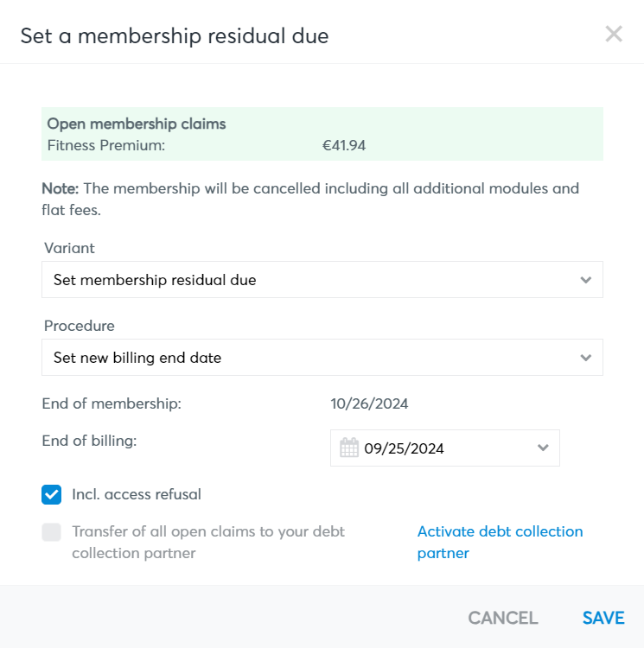The height and width of the screenshot is (648, 644).
Task: Click Activate debt collection partner link
Action: (500, 543)
